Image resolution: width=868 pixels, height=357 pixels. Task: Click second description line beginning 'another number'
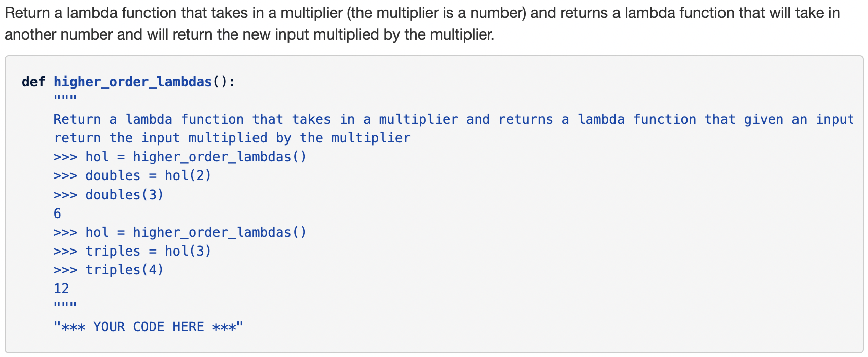[249, 34]
